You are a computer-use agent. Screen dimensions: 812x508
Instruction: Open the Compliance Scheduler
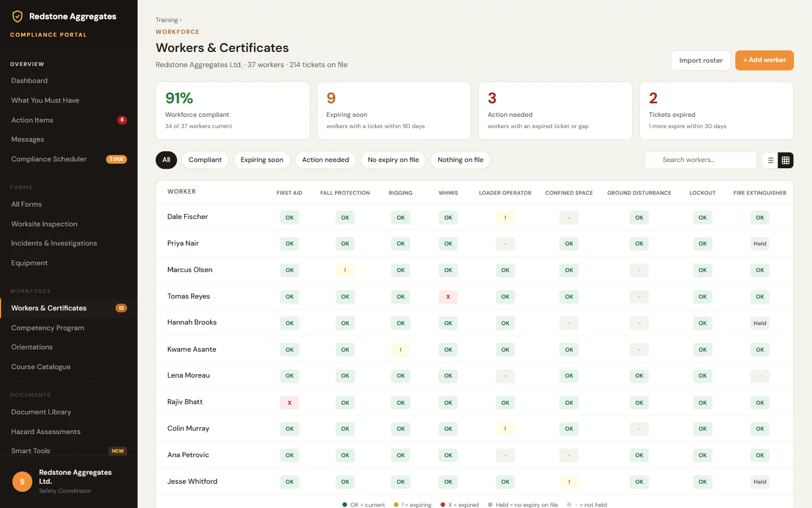click(x=49, y=159)
